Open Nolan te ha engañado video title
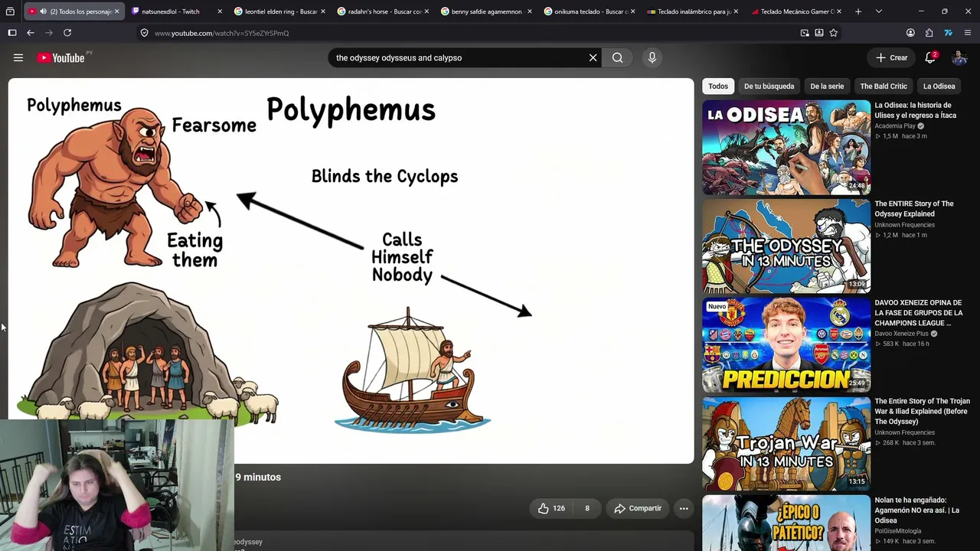Screen dimensions: 980x551 click(917, 510)
